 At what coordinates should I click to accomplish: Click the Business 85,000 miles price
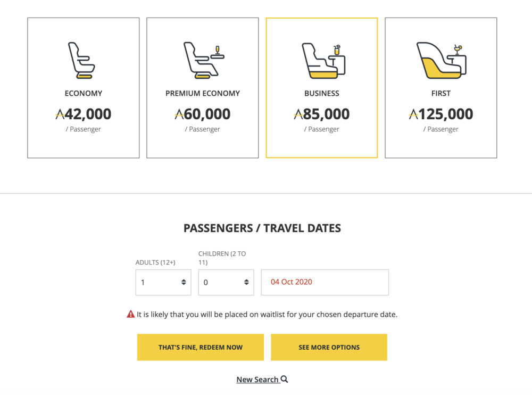point(322,114)
